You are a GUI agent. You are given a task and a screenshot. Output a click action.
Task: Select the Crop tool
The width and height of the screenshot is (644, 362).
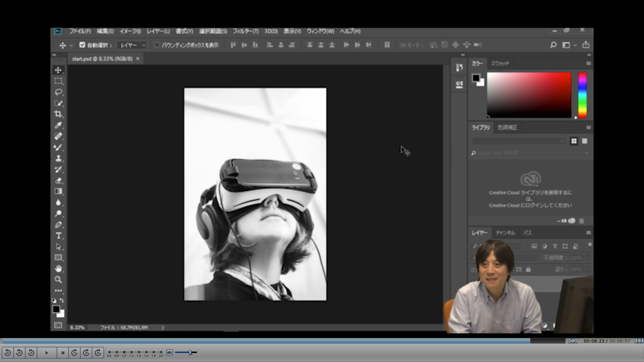pyautogui.click(x=58, y=114)
